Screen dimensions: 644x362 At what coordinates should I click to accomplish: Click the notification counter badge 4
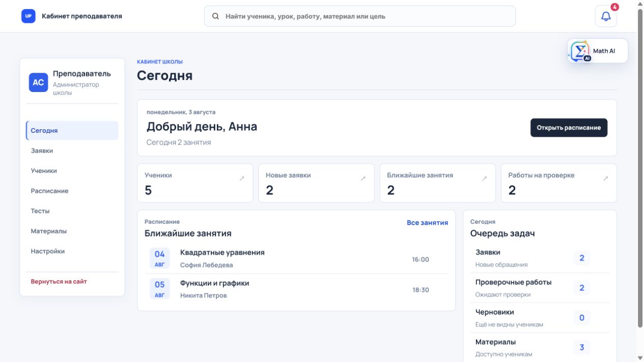point(615,7)
